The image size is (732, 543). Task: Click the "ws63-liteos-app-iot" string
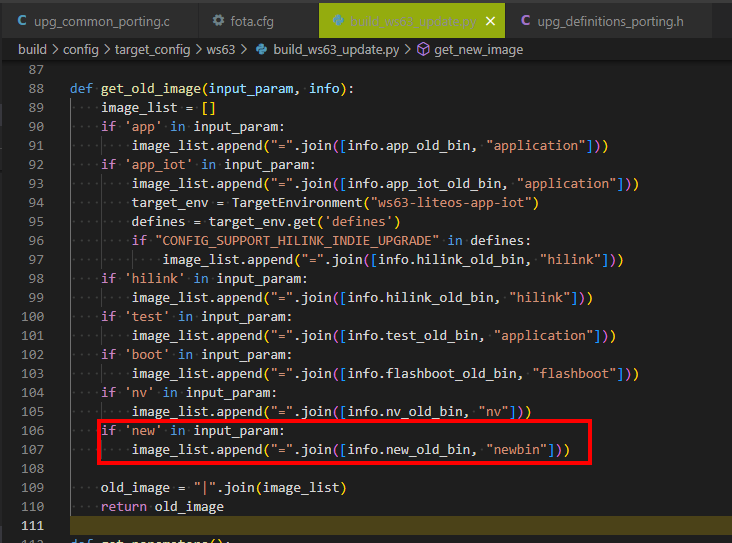point(451,203)
